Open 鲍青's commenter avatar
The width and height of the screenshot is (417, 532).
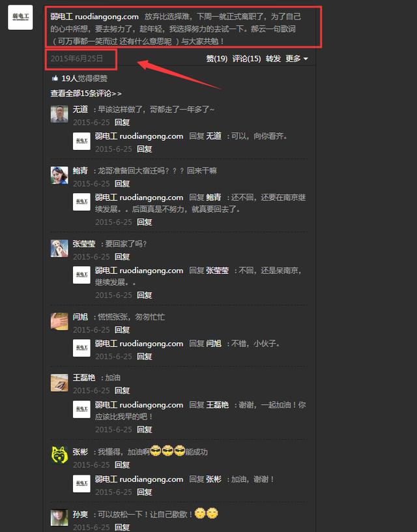(59, 175)
